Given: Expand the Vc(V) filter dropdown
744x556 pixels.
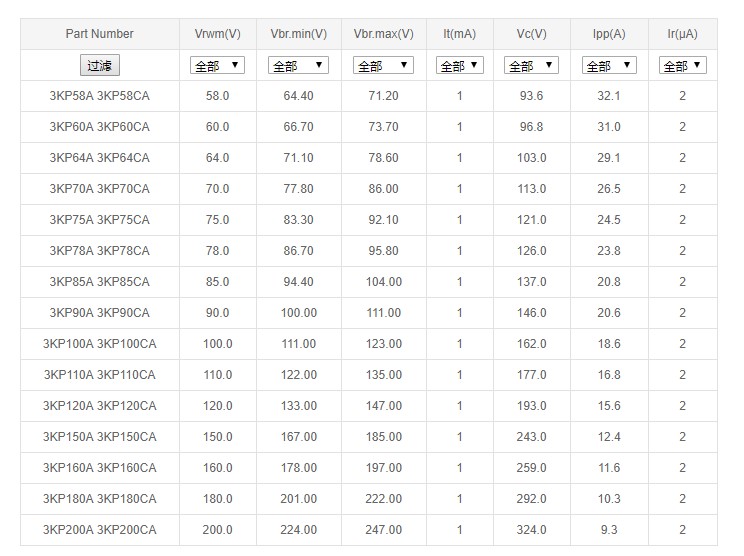Looking at the screenshot, I should click(531, 66).
